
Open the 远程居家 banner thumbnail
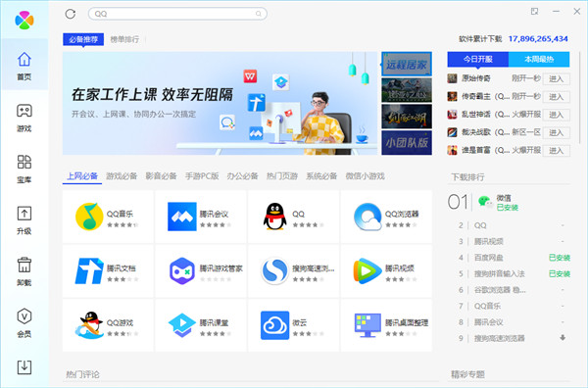coord(407,64)
